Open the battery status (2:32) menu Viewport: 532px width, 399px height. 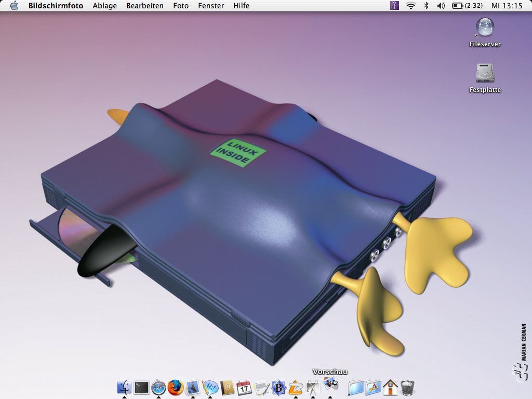click(467, 6)
